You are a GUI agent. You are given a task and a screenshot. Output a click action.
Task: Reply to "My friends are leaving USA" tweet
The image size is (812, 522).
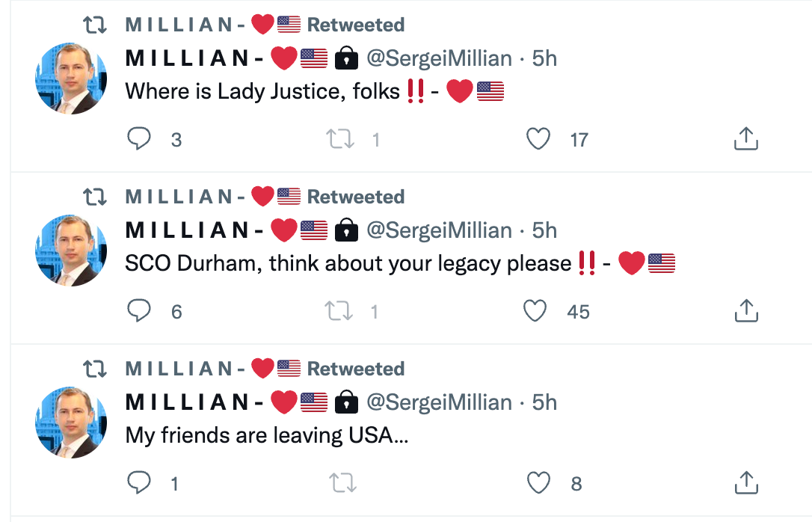click(139, 483)
